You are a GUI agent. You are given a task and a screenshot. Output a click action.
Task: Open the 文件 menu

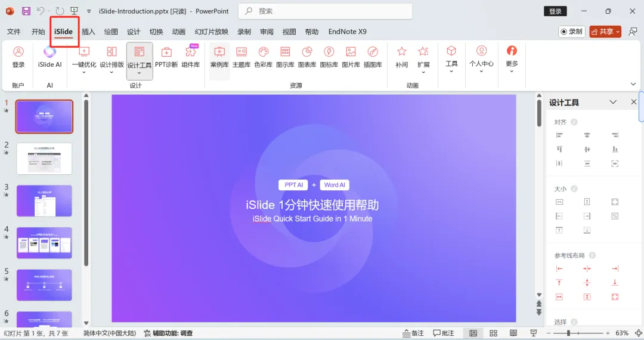click(14, 32)
